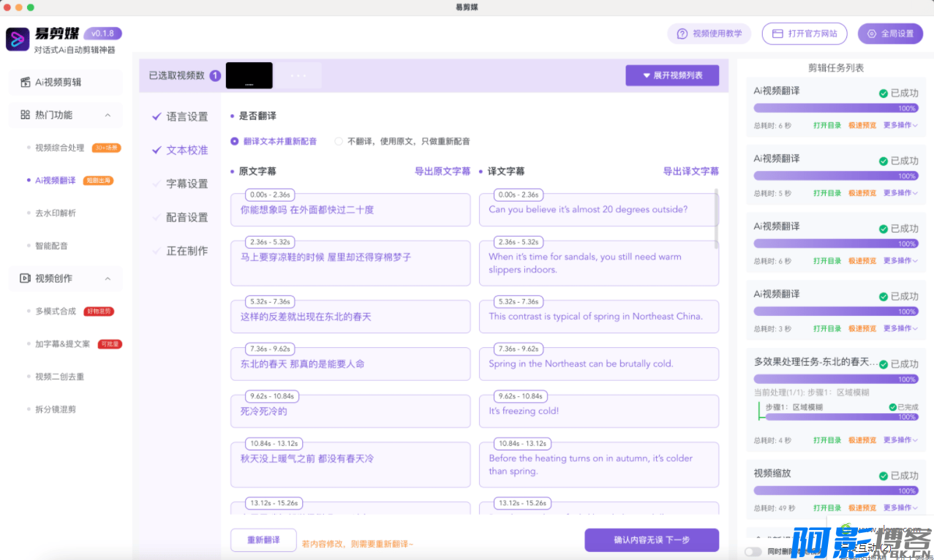Expand 更多操作 for 多效果处理任务
This screenshot has width=934, height=560.
pos(900,440)
